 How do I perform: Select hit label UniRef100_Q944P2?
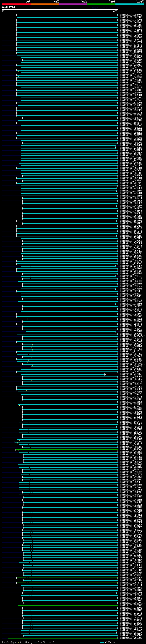(131, 377)
